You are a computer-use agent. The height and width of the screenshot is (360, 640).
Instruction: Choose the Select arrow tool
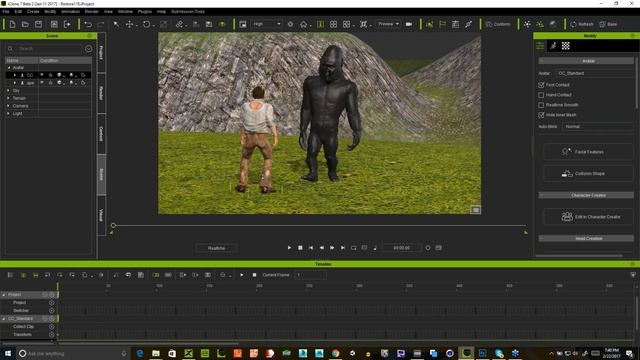click(116, 24)
